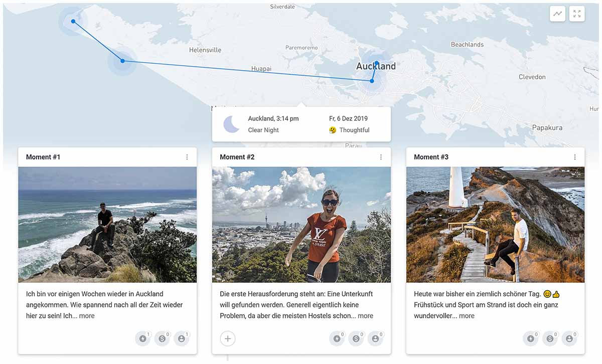
Task: Click the Moment #1 title
Action: tap(43, 157)
